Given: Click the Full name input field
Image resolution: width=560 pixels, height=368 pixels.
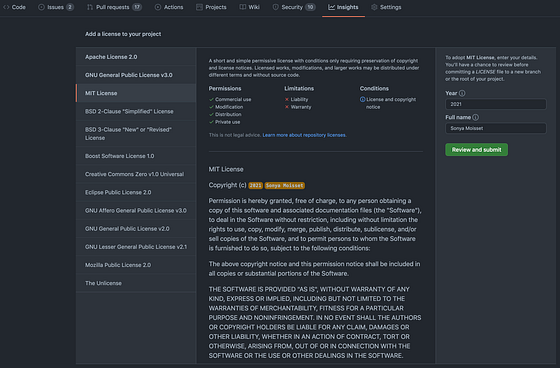Looking at the screenshot, I should pyautogui.click(x=496, y=128).
